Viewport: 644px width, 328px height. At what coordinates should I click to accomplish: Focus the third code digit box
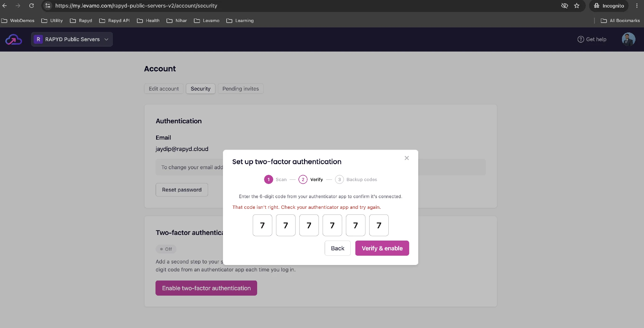309,225
